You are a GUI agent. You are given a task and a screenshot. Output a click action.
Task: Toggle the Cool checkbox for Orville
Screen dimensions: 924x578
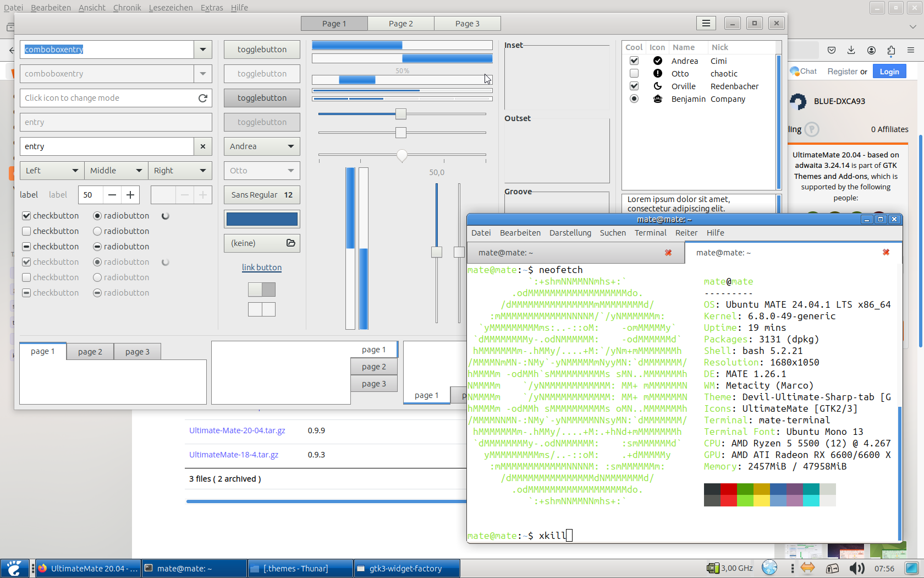coord(634,86)
